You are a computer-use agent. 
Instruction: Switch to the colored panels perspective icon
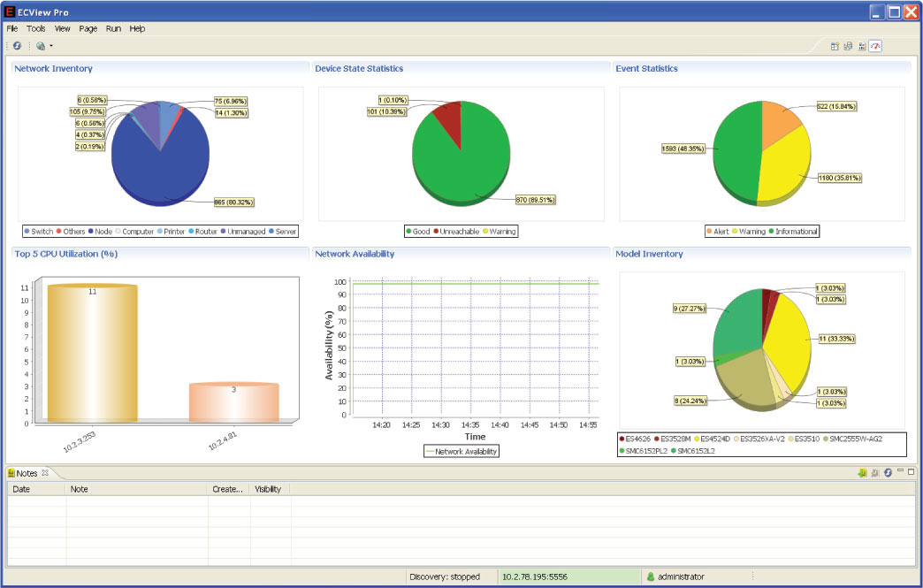(x=862, y=46)
